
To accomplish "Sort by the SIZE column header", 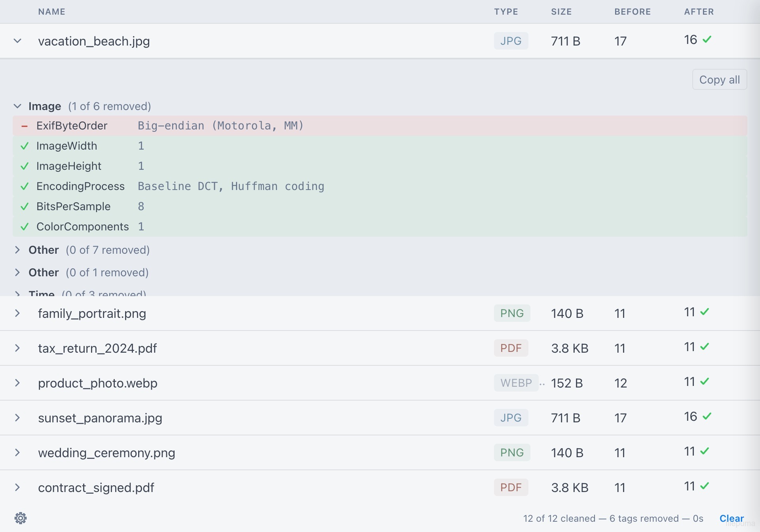I will [x=561, y=11].
